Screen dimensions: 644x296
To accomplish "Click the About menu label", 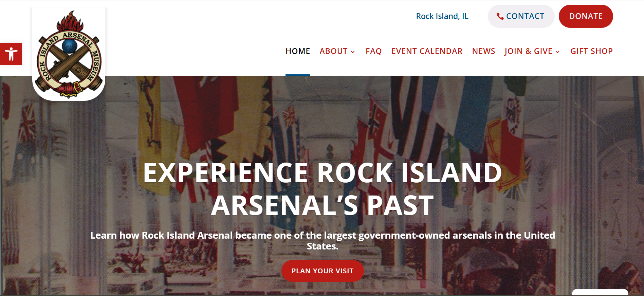I will (x=333, y=51).
